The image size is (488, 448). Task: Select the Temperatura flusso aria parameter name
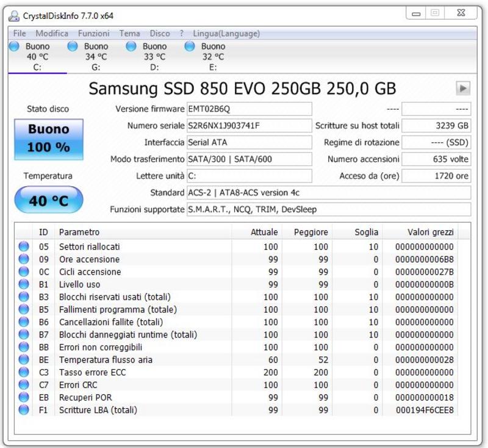[106, 359]
